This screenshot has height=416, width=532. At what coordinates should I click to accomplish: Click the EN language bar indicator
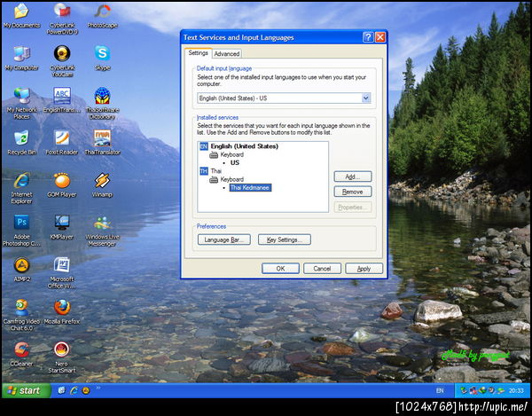pyautogui.click(x=440, y=391)
